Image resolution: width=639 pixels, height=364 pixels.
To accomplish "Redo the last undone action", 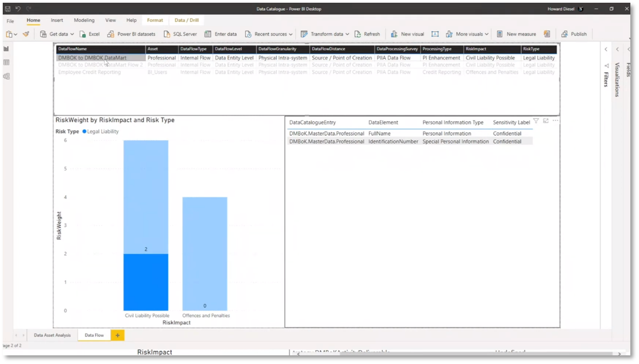I will click(29, 9).
